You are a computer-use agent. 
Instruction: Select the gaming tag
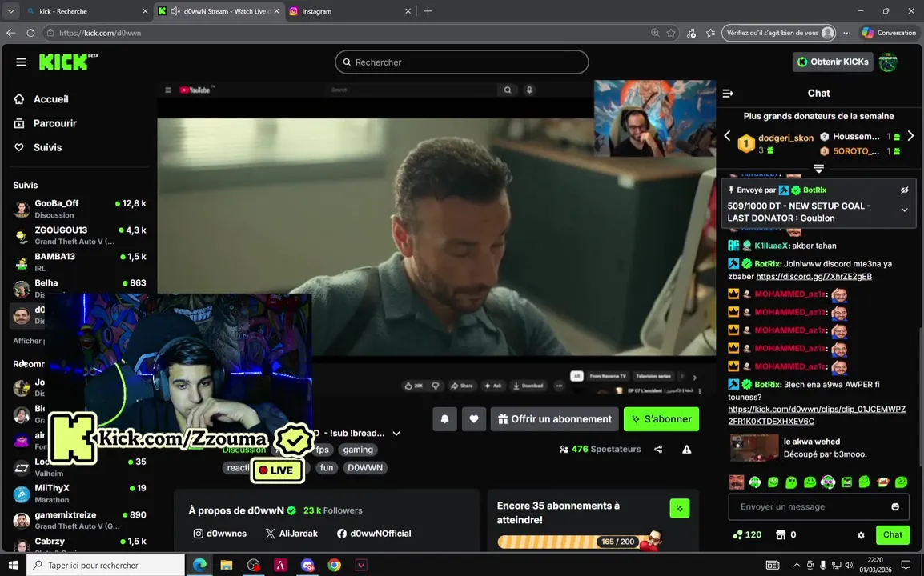pyautogui.click(x=358, y=450)
